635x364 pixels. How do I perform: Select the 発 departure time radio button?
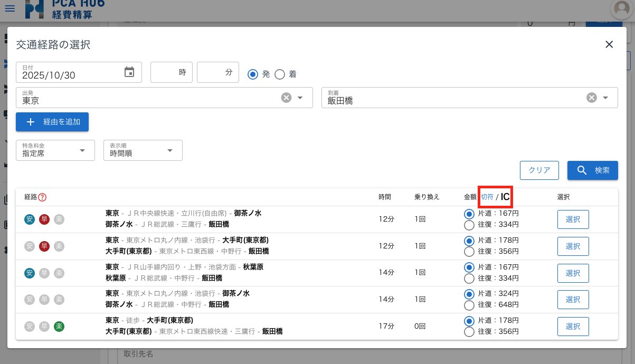(x=253, y=74)
